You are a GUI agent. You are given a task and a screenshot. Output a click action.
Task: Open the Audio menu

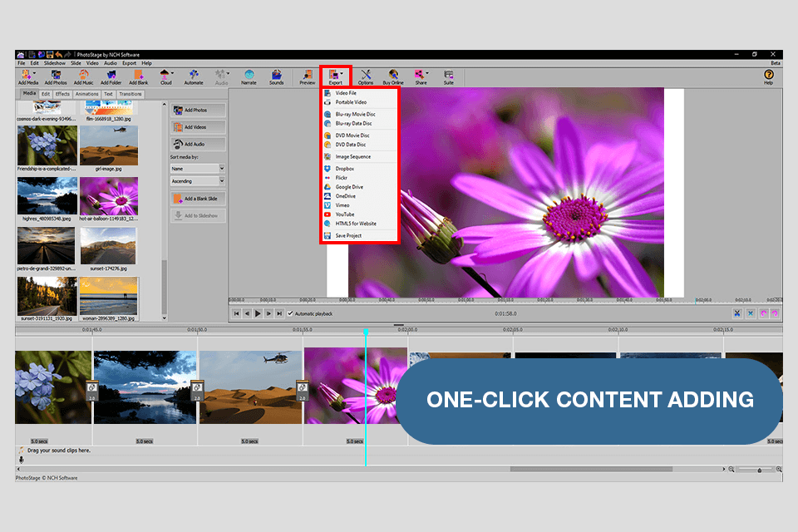click(111, 63)
